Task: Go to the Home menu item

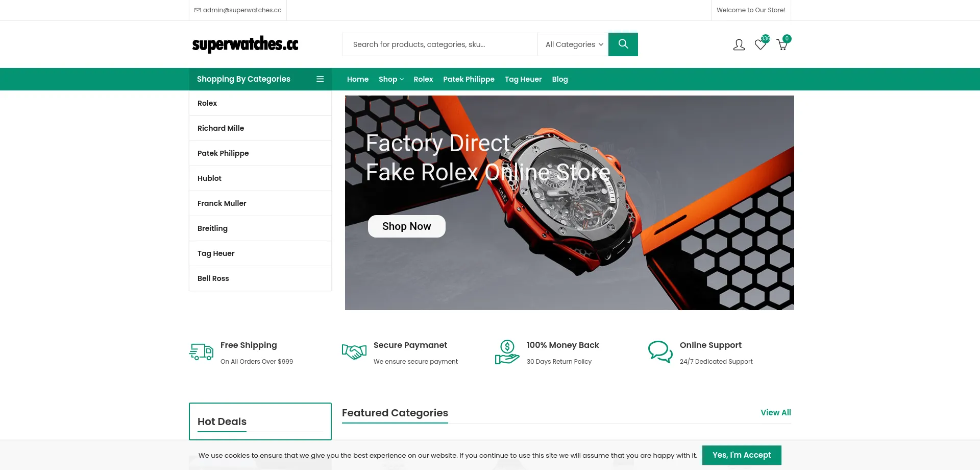Action: pyautogui.click(x=358, y=79)
